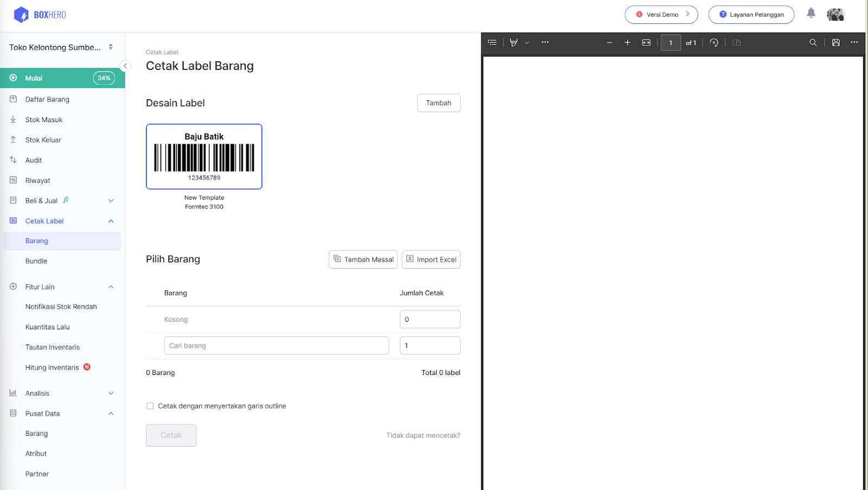This screenshot has width=868, height=490.
Task: Open PDF viewer settings ellipsis at right
Action: coord(854,42)
